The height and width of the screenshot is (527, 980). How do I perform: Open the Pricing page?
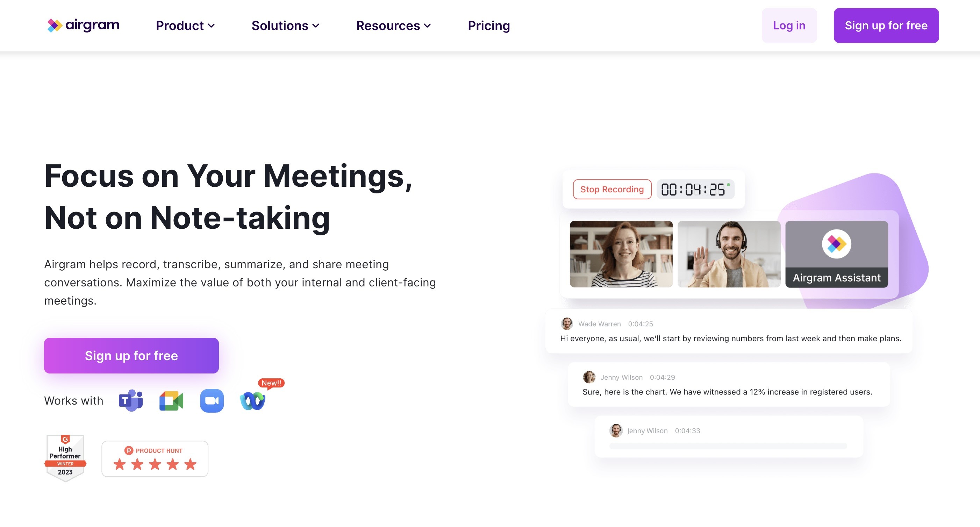[489, 26]
